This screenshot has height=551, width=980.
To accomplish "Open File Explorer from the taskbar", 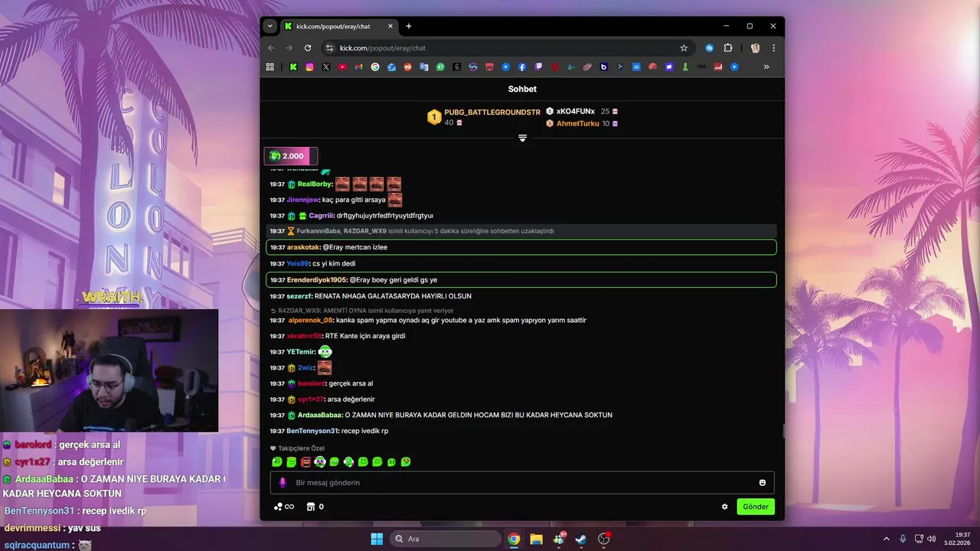I will (536, 539).
